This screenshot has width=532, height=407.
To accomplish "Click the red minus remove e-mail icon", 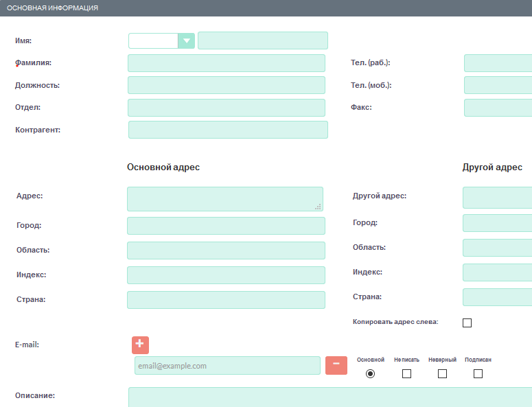I will click(336, 365).
